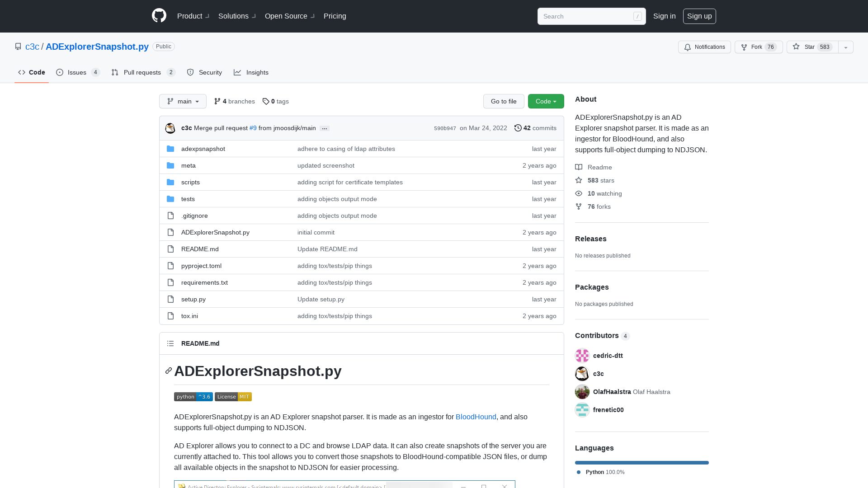This screenshot has width=868, height=488.
Task: View the 4 branches link
Action: click(234, 101)
